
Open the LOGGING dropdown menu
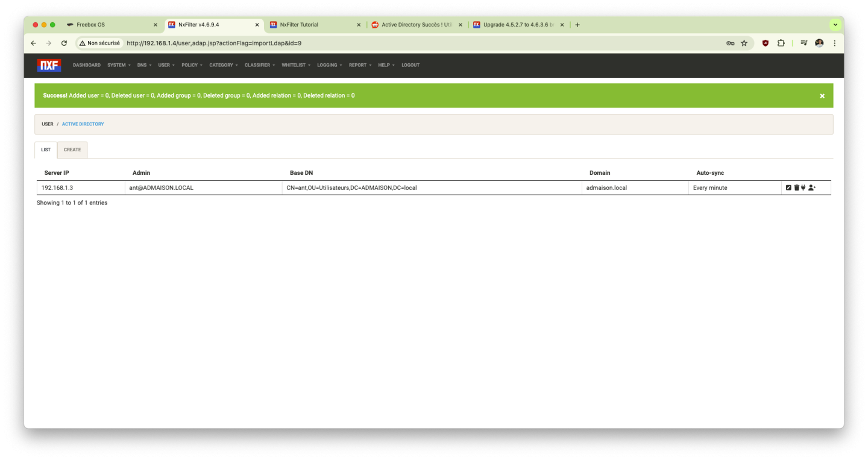point(329,65)
